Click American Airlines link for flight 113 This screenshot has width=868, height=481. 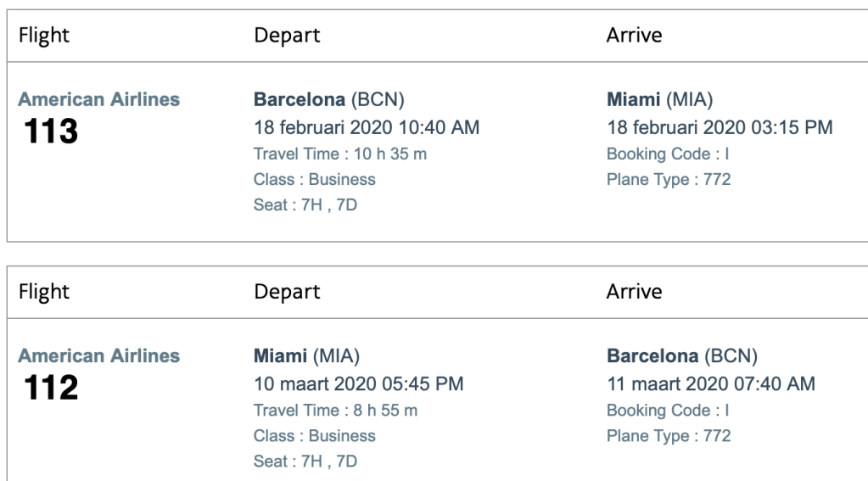98,99
